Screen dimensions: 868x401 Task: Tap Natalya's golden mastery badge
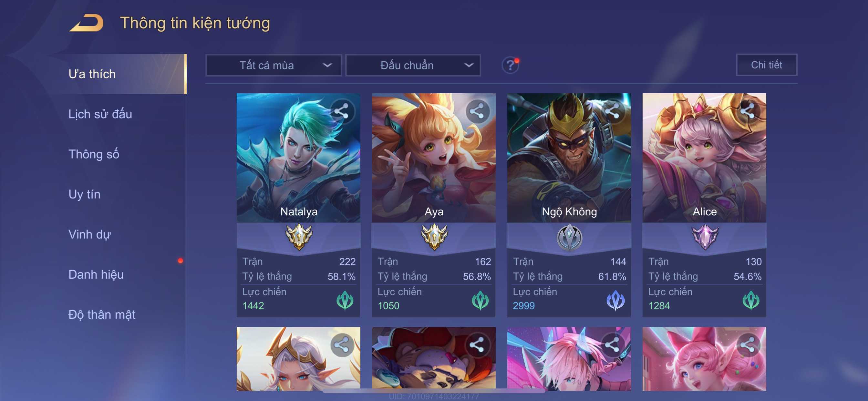click(299, 237)
